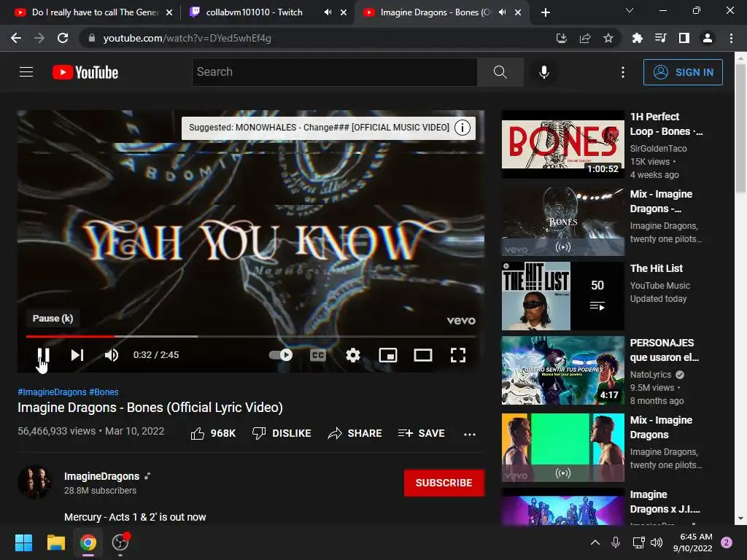Switch to collabvm101010 Twitch tab
Screen dimensions: 747x560
[254, 12]
